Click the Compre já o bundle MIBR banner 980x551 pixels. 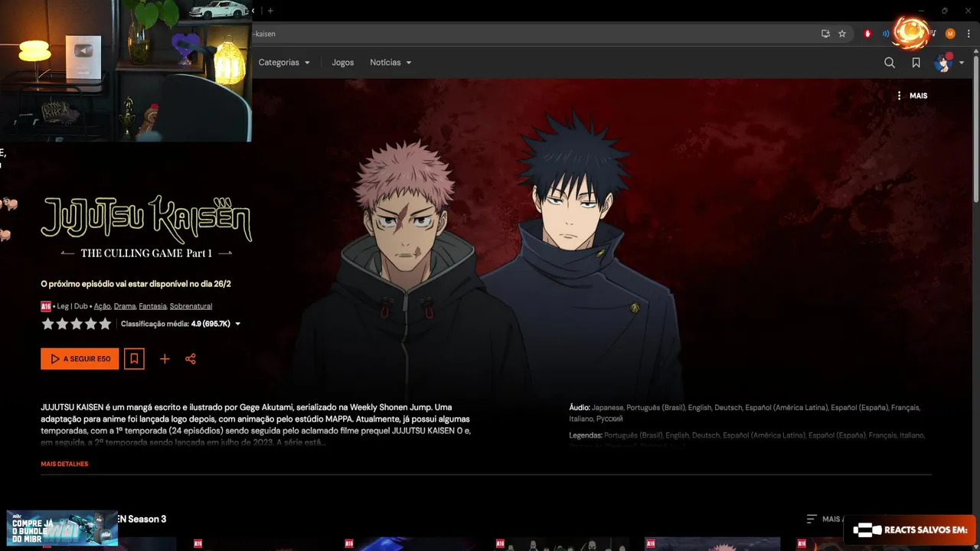point(62,528)
